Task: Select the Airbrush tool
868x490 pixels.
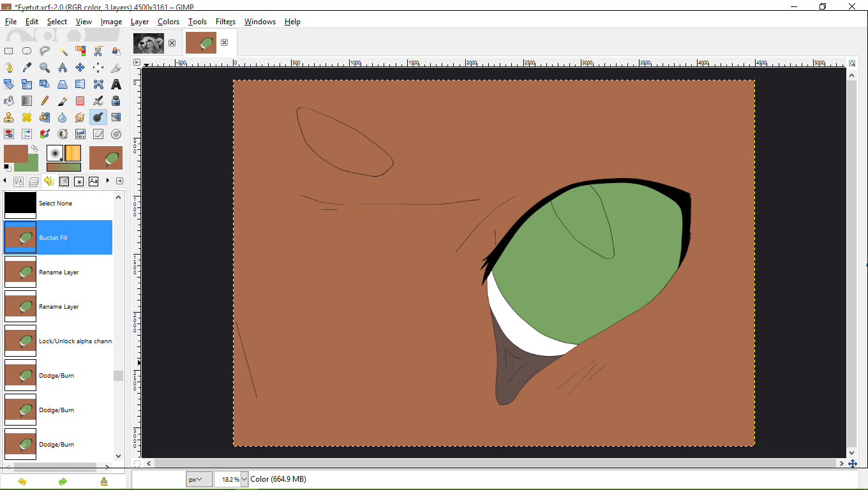Action: pyautogui.click(x=98, y=101)
